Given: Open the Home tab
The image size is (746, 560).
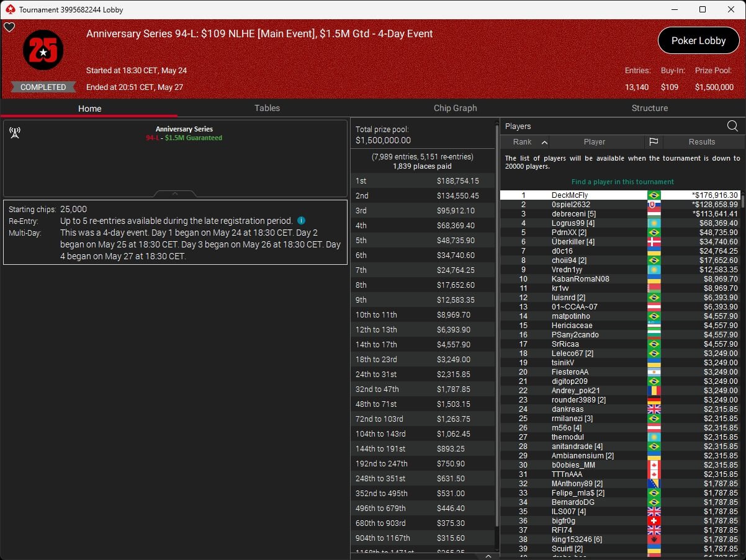Looking at the screenshot, I should coord(89,109).
